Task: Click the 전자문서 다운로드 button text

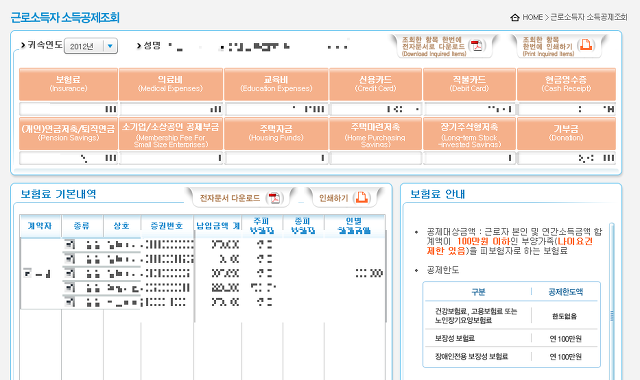Action: 230,198
